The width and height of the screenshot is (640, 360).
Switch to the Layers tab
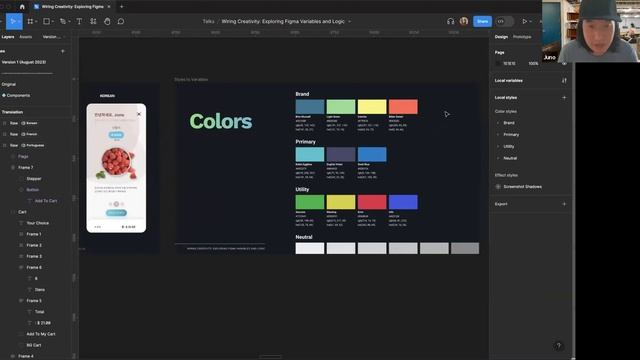click(8, 37)
